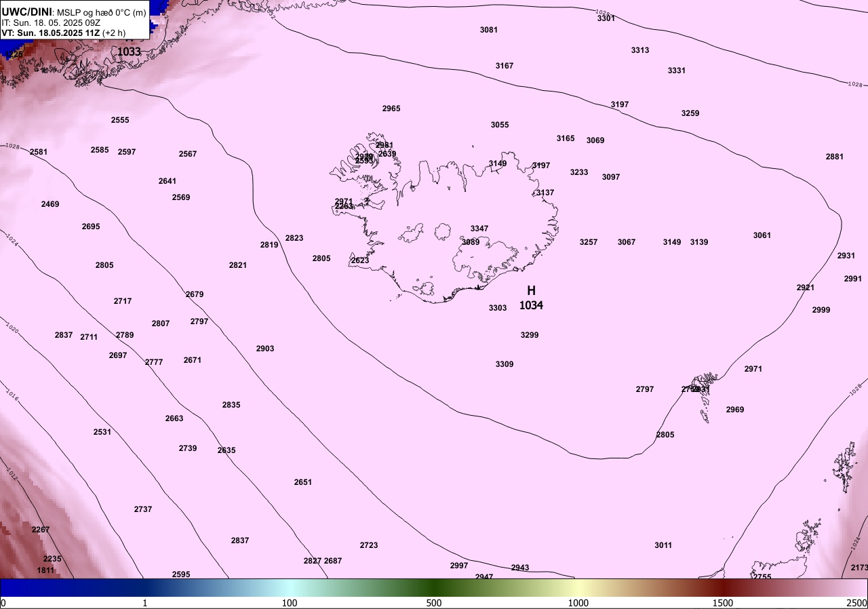The width and height of the screenshot is (868, 609).
Task: Click the 2723 height value
Action: [369, 545]
